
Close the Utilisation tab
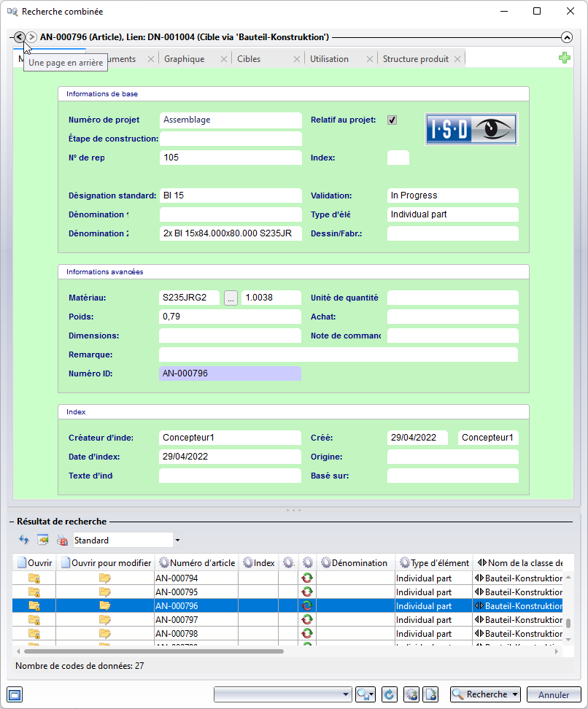(370, 59)
